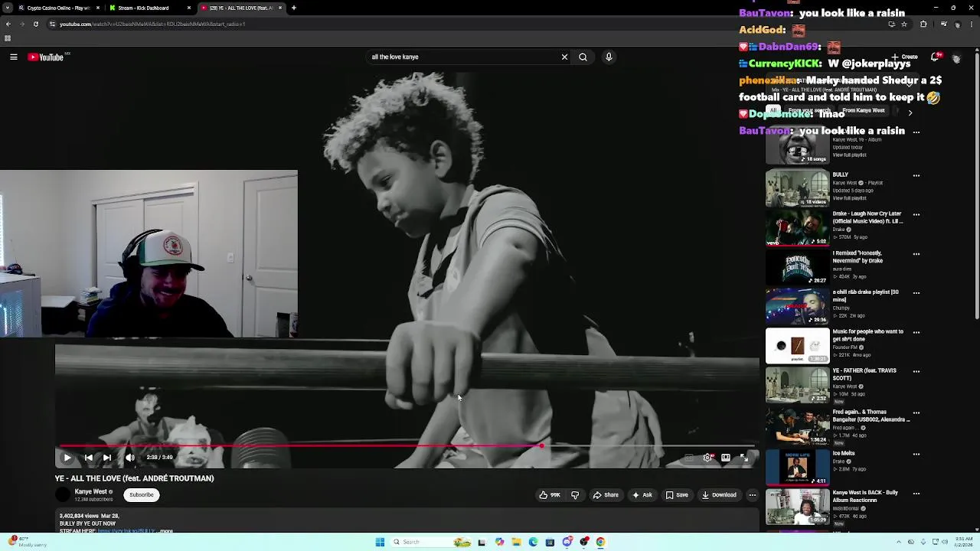Open the BULLY playlist thumbnail
The width and height of the screenshot is (980, 551).
797,188
